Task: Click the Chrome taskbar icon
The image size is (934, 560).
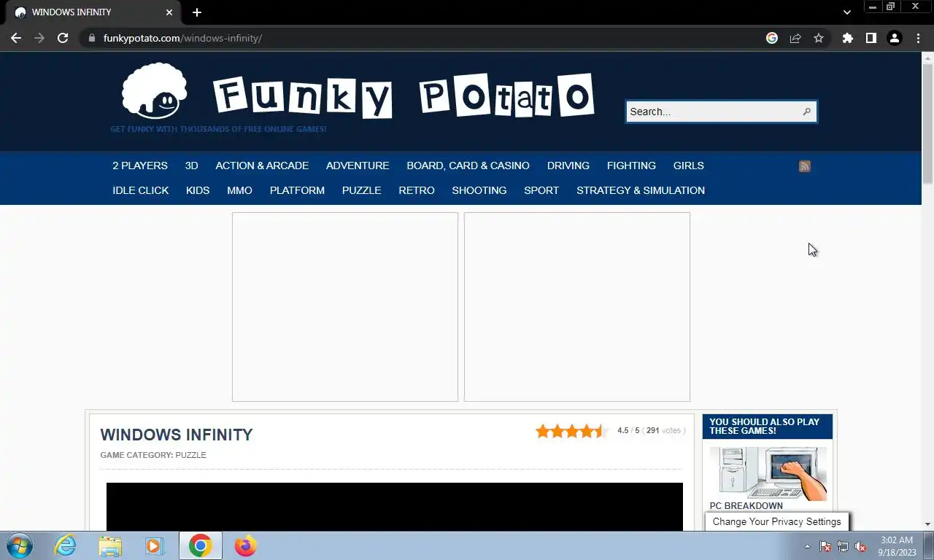Action: tap(200, 545)
